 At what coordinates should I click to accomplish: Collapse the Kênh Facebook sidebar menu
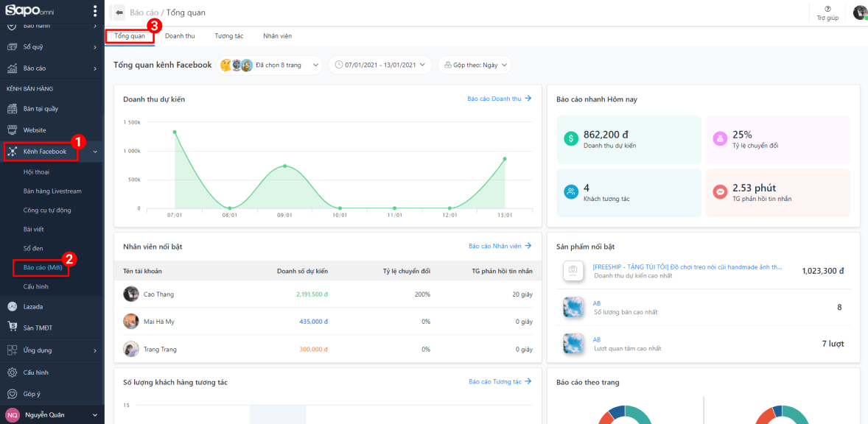[x=95, y=152]
